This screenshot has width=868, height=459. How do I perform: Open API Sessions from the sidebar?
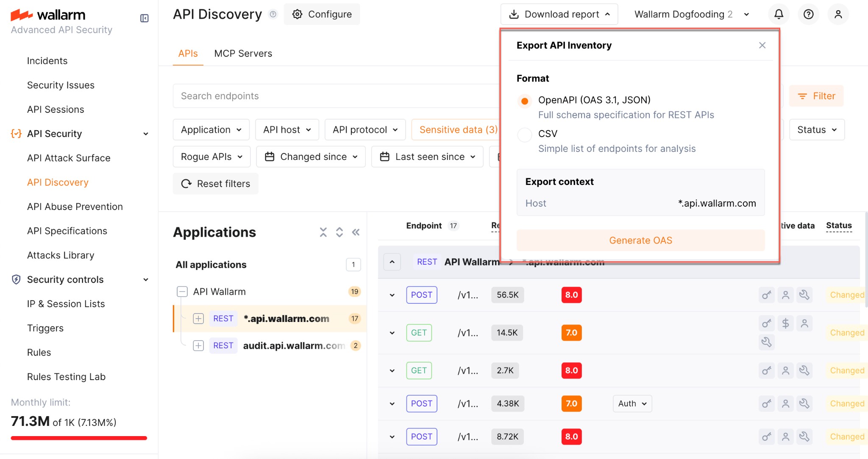pyautogui.click(x=56, y=109)
